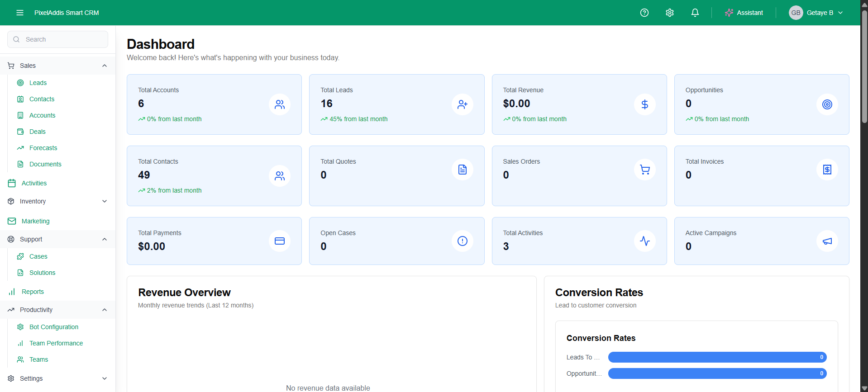Click the Total Accounts people icon
Screen dimensions: 868x392
coord(280,104)
